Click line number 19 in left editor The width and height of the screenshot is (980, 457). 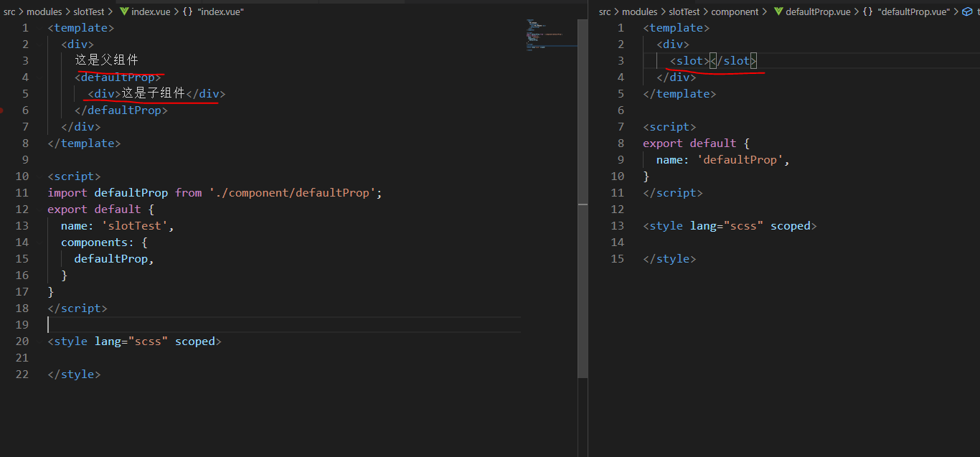[x=22, y=324]
